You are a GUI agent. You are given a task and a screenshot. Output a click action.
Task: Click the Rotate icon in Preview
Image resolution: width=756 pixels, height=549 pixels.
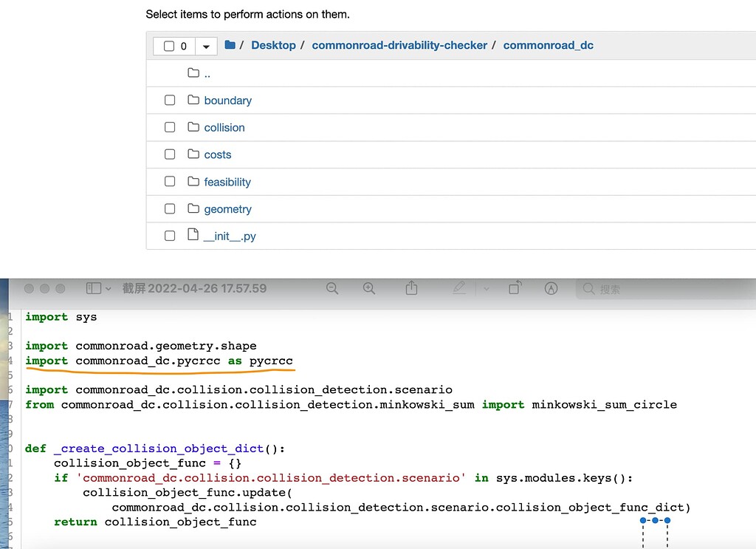[x=515, y=288]
